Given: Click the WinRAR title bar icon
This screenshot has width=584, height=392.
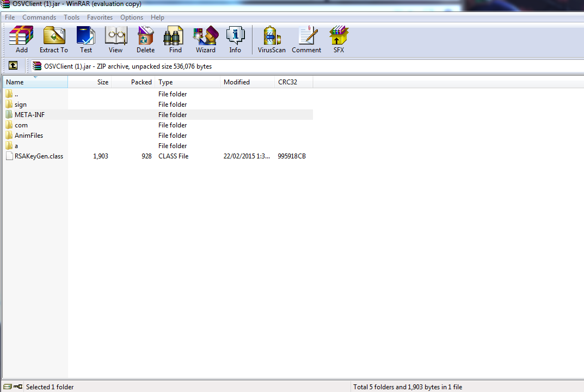Looking at the screenshot, I should click(5, 4).
